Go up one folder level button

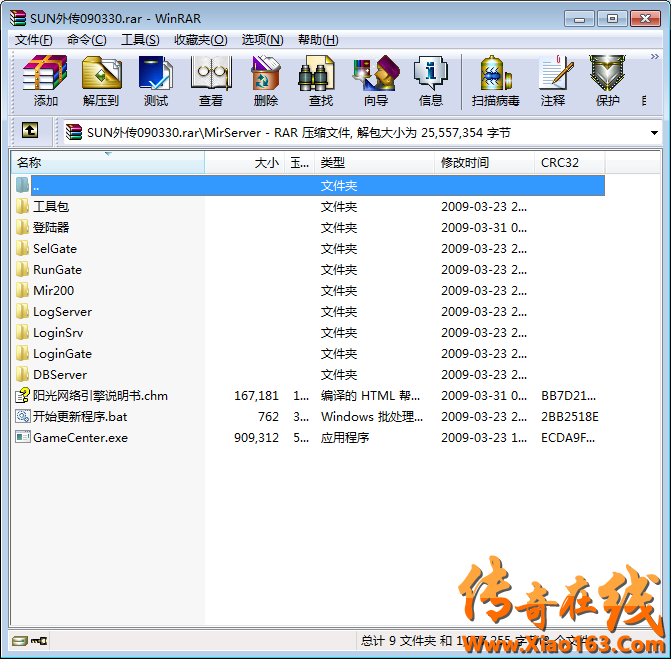coord(30,130)
